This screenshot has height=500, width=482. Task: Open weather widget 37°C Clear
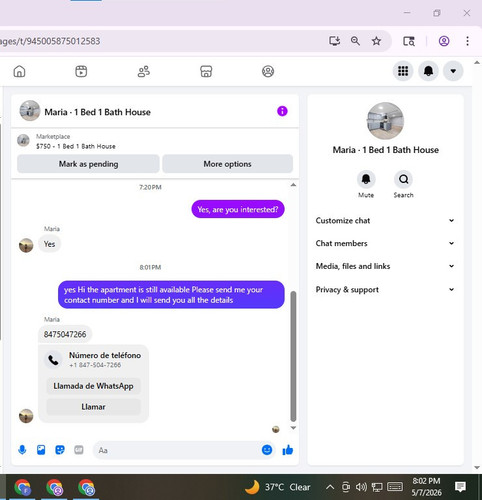click(278, 487)
